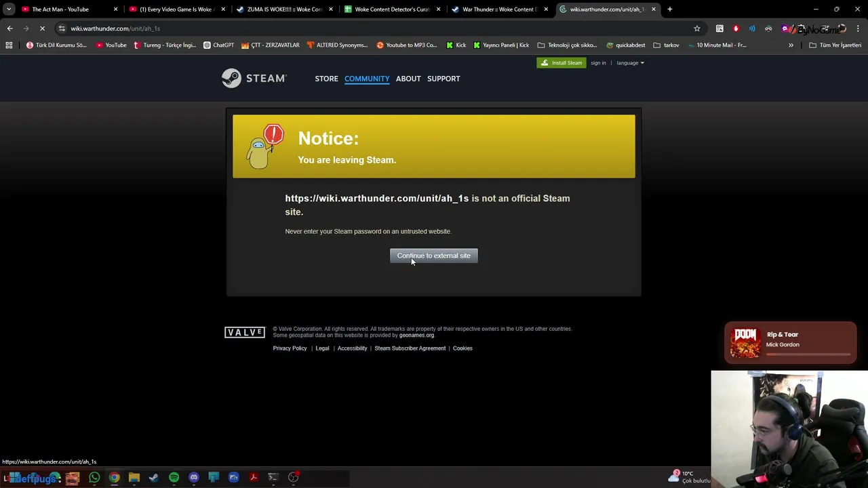The height and width of the screenshot is (488, 868).
Task: Stop loading the page
Action: point(42,28)
